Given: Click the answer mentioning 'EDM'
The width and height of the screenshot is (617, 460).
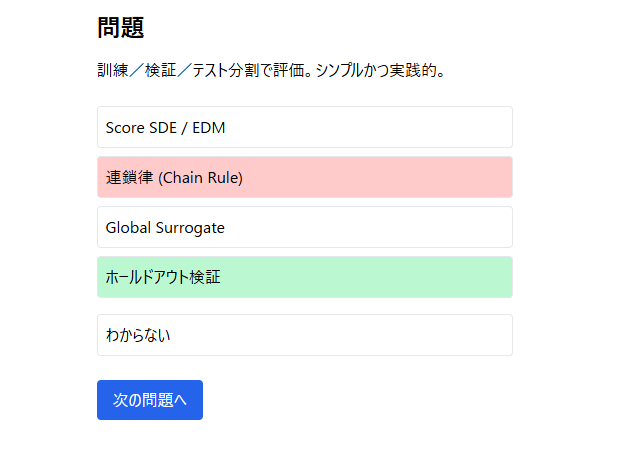Looking at the screenshot, I should [304, 127].
